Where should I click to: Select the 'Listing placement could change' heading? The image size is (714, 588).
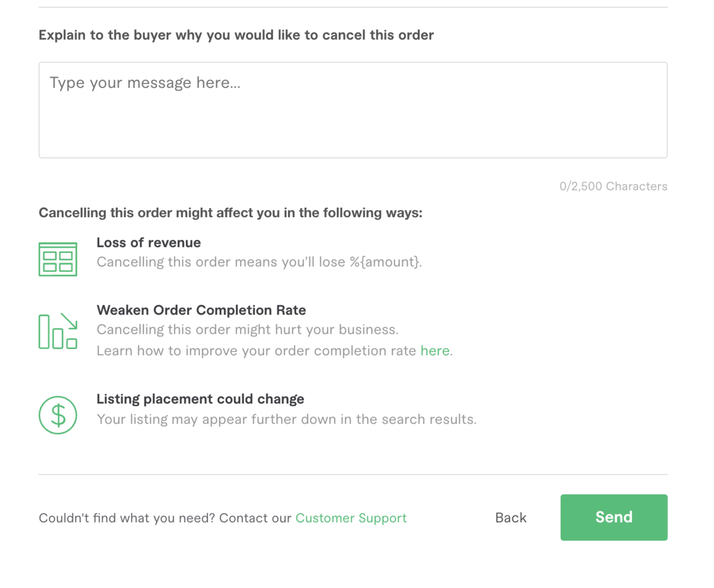[201, 399]
